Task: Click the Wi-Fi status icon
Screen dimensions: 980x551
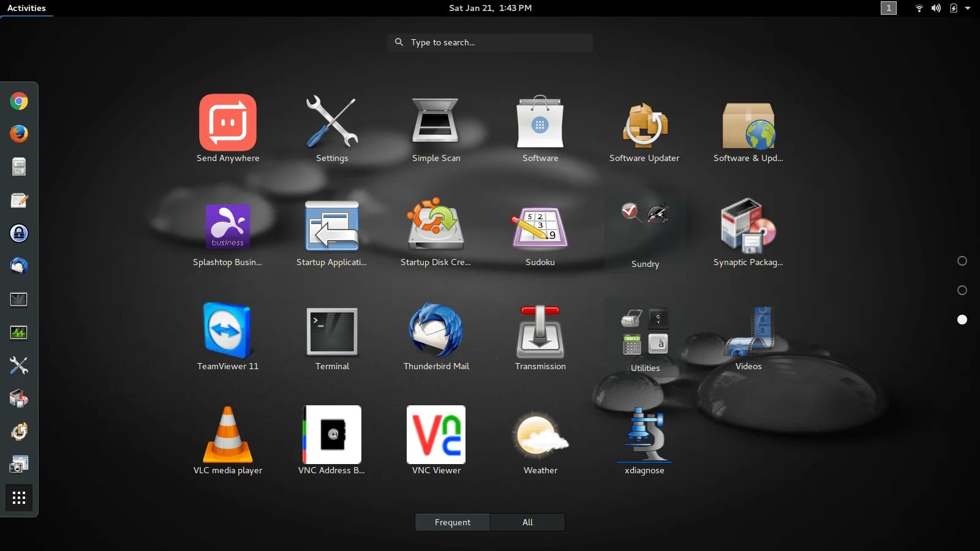Action: [x=919, y=8]
